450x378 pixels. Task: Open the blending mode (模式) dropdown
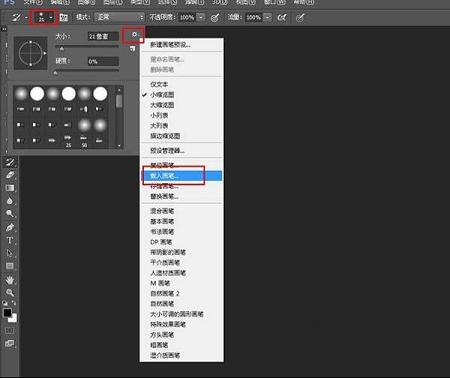[120, 17]
